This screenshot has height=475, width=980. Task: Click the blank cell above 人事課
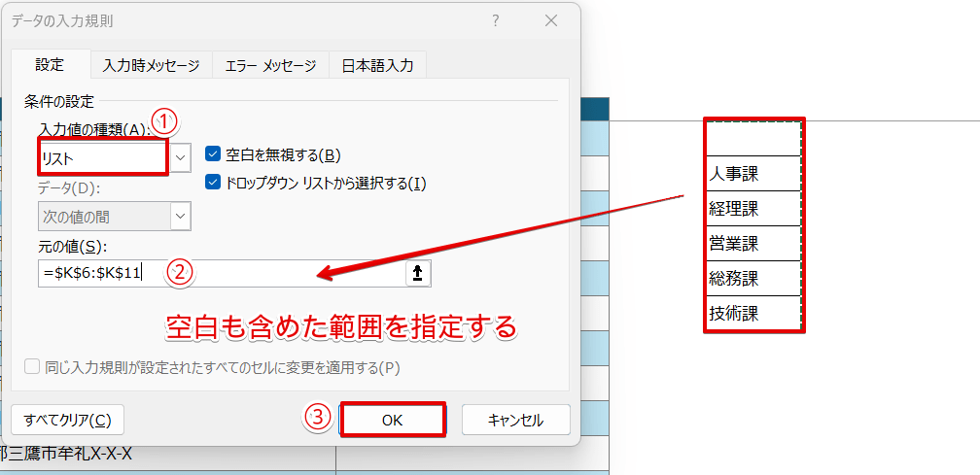tap(753, 138)
